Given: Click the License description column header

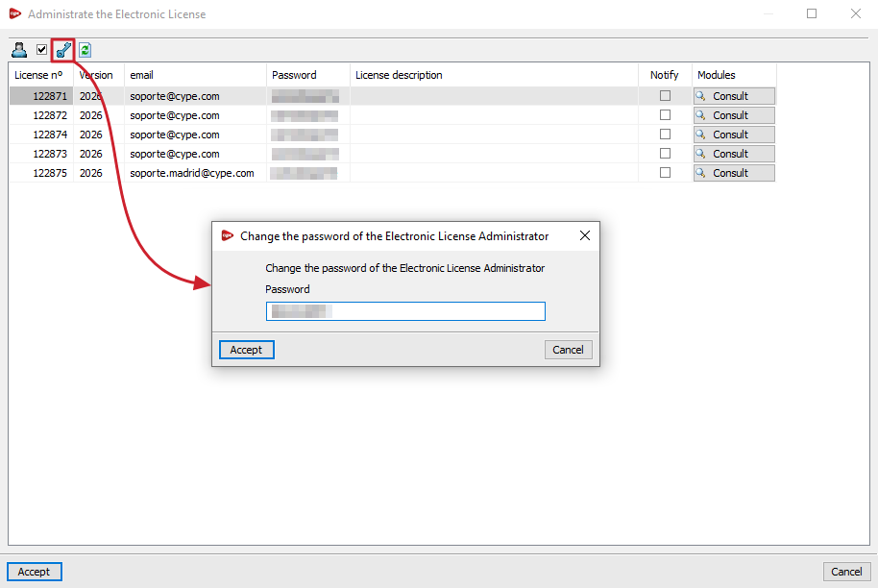Looking at the screenshot, I should pyautogui.click(x=494, y=75).
